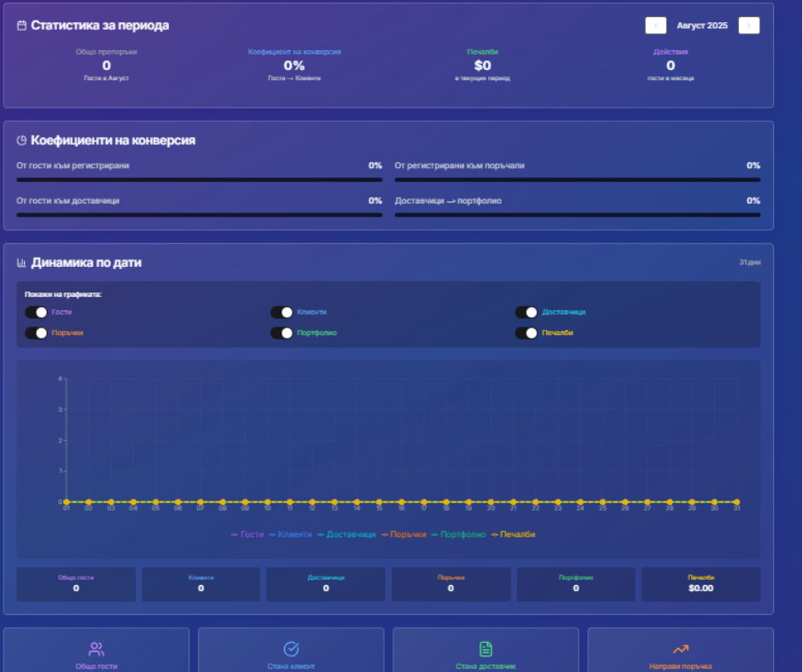Image resolution: width=802 pixels, height=672 pixels.
Task: Click the chart data point for day 31
Action: tap(736, 502)
